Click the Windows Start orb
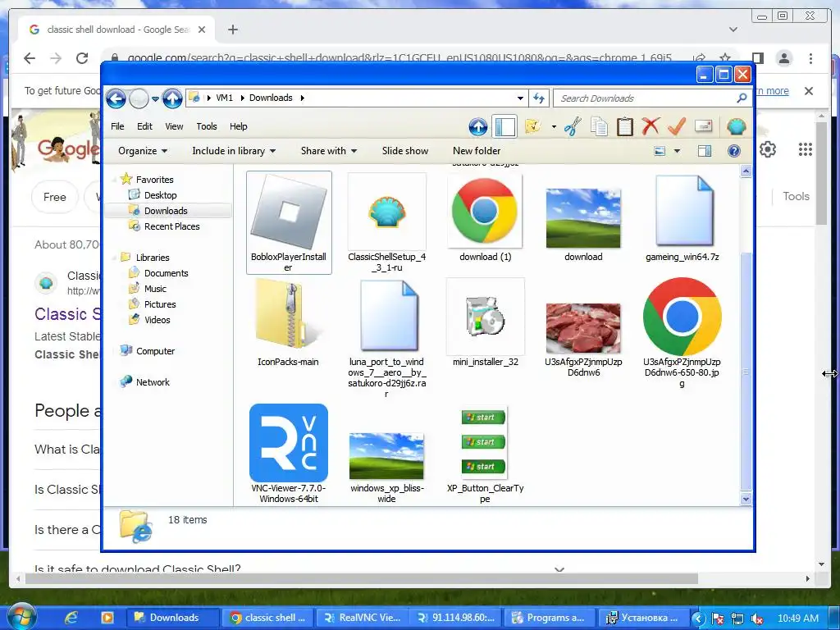 pyautogui.click(x=21, y=617)
